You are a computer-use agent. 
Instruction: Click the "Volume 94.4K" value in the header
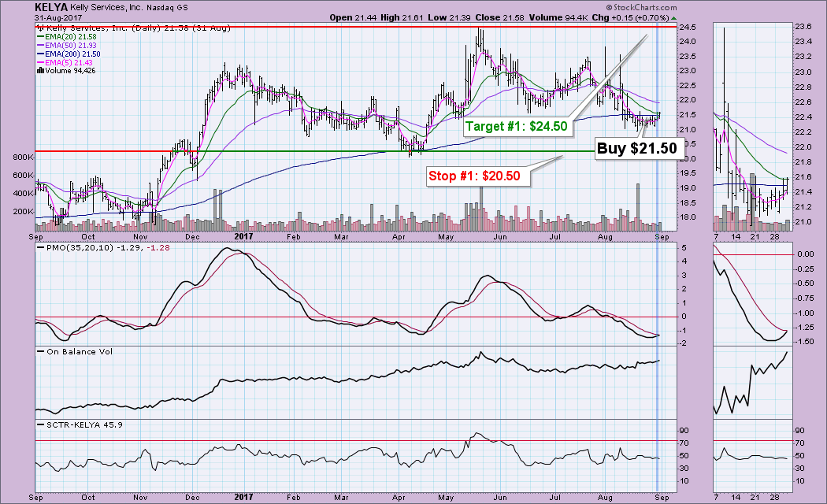pyautogui.click(x=558, y=17)
